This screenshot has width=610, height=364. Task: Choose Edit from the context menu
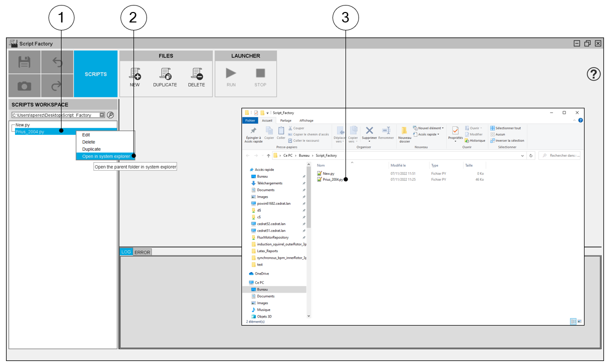86,135
